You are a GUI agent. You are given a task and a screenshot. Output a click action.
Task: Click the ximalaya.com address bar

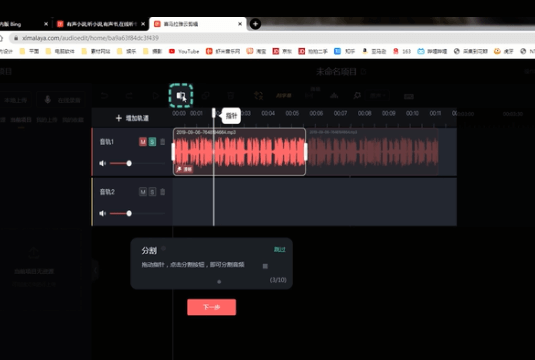273,38
